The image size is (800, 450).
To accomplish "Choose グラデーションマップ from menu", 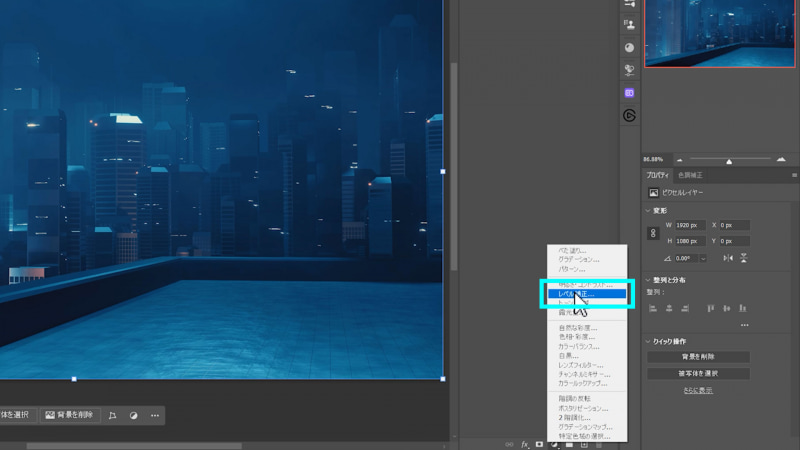I will (587, 427).
